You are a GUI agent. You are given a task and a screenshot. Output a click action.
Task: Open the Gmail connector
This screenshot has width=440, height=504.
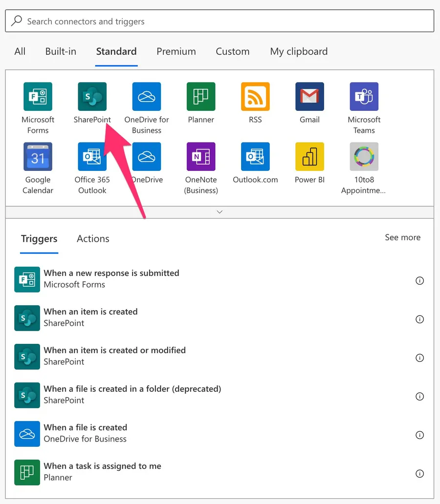coord(309,97)
